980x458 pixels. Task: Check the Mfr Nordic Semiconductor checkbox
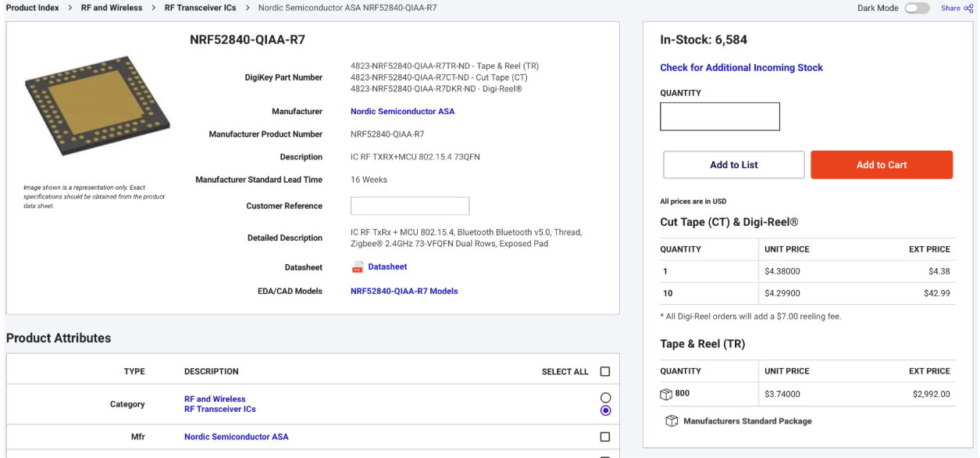605,437
